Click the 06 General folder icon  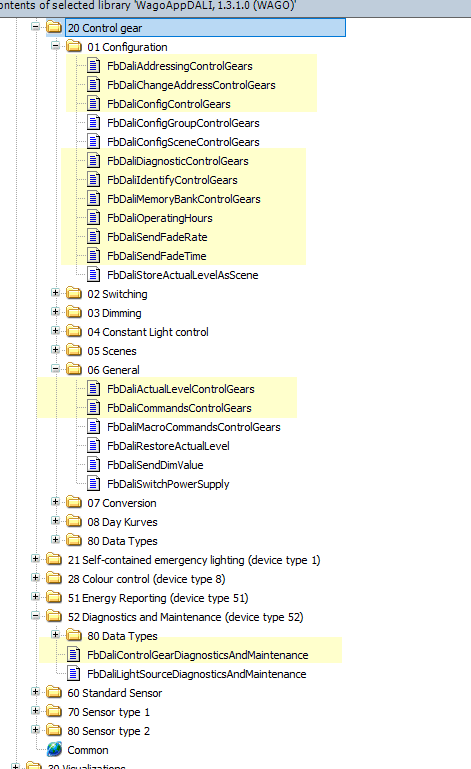pos(74,369)
